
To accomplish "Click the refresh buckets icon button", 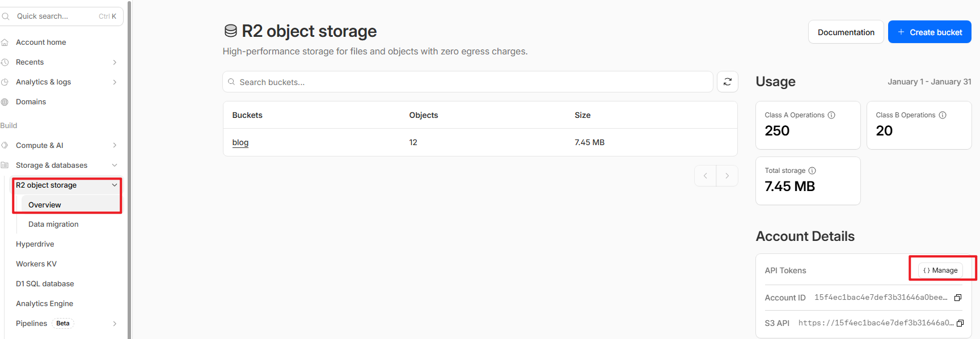I will pos(727,82).
